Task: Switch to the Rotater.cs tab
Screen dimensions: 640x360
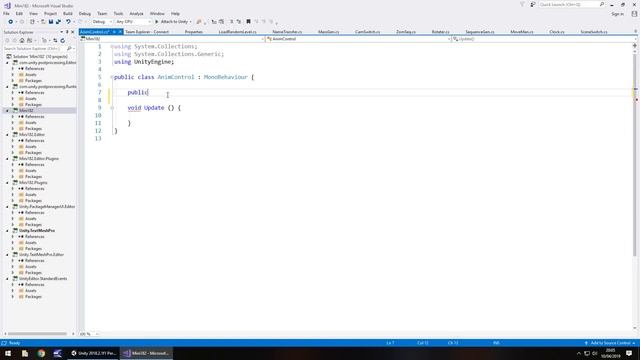Action: coord(440,32)
